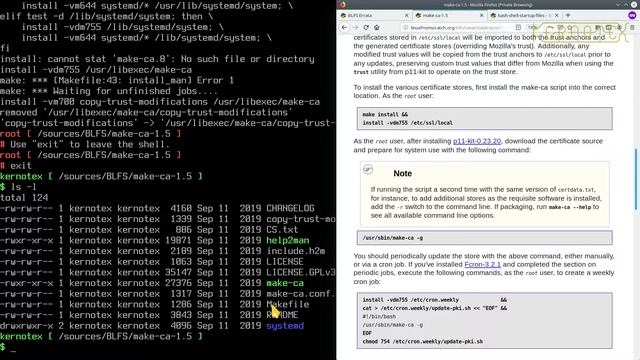Viewport: 640px width, 360px height.
Task: Click CS.txt in the terminal listing
Action: click(x=282, y=230)
